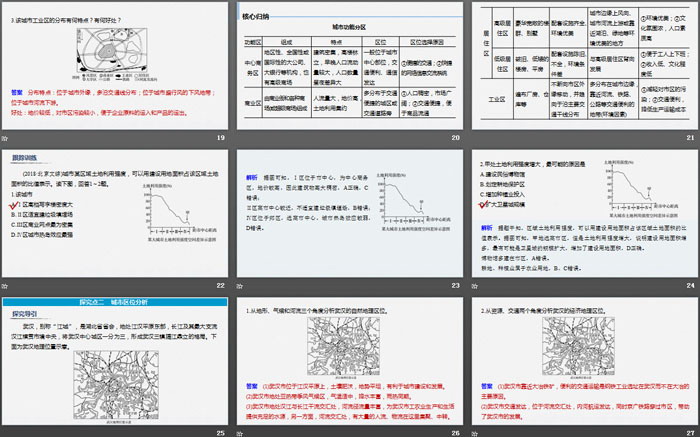
Task: Click slide number label 27
Action: pos(690,433)
